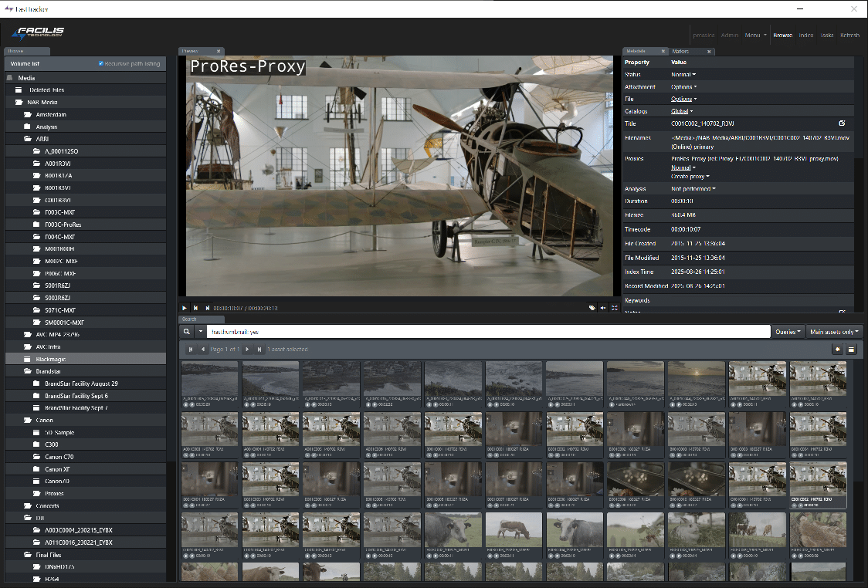The image size is (868, 588).
Task: Mute audio in the preview player
Action: 602,307
